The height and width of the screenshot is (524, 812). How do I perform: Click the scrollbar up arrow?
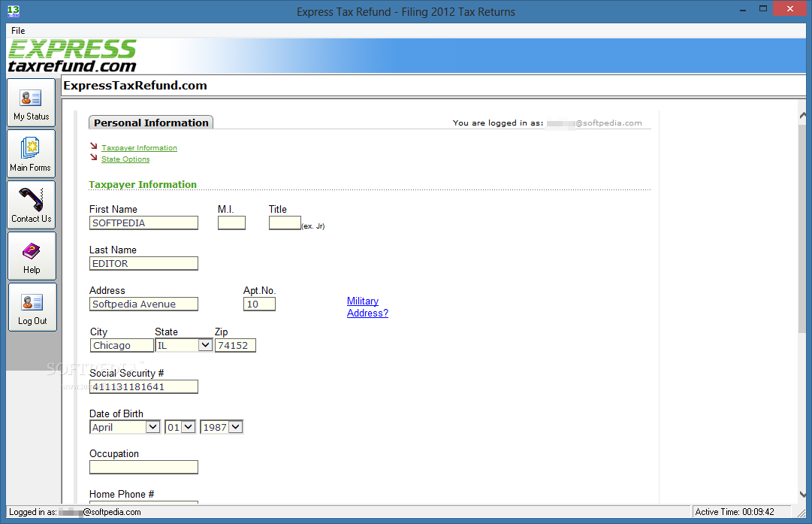pos(802,115)
